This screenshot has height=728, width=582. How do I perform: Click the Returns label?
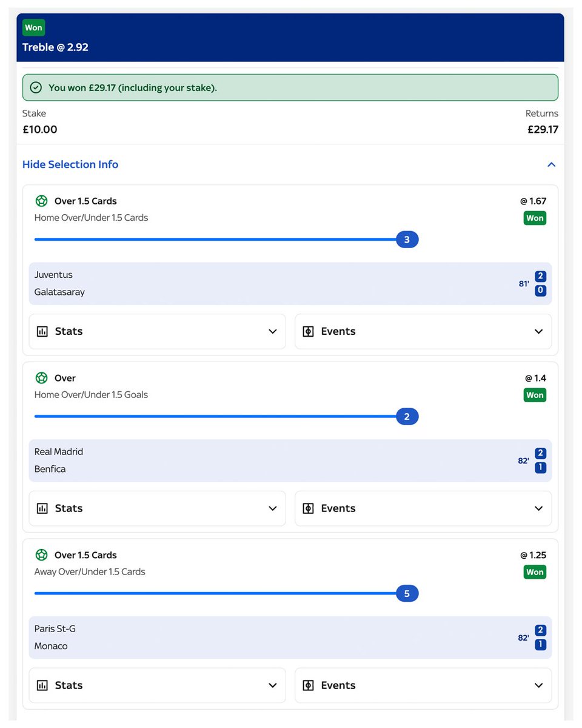tap(542, 113)
